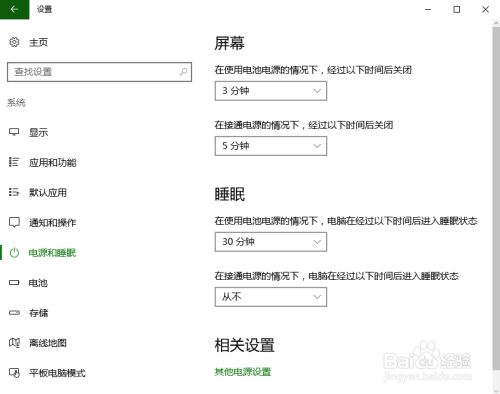Maximize the settings window

point(457,9)
